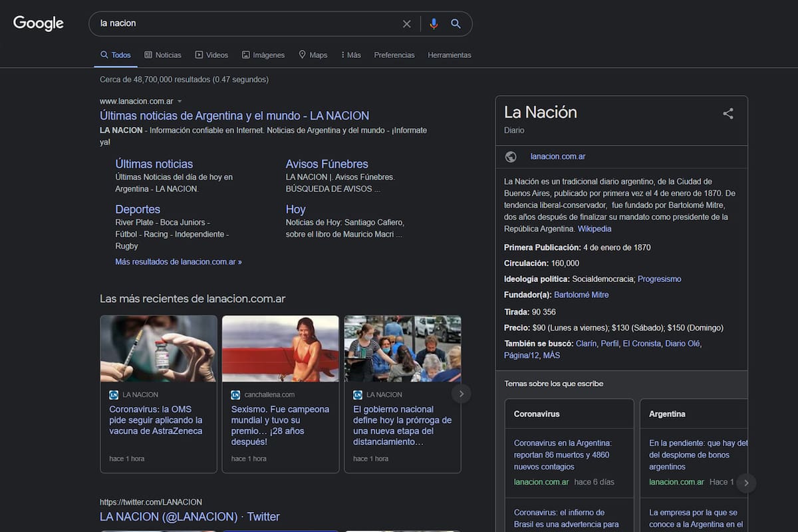This screenshot has height=532, width=798.
Task: Open the Más search categories dropdown
Action: [x=350, y=55]
